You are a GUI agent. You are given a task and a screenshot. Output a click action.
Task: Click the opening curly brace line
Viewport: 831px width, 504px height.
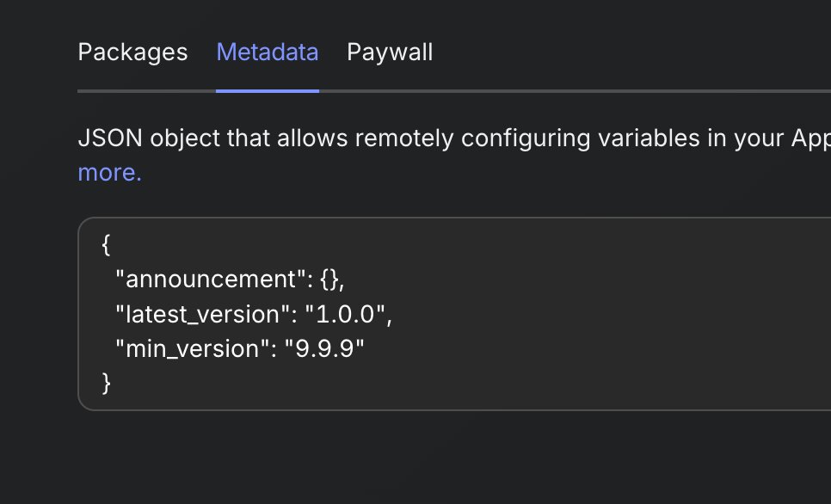(x=106, y=245)
